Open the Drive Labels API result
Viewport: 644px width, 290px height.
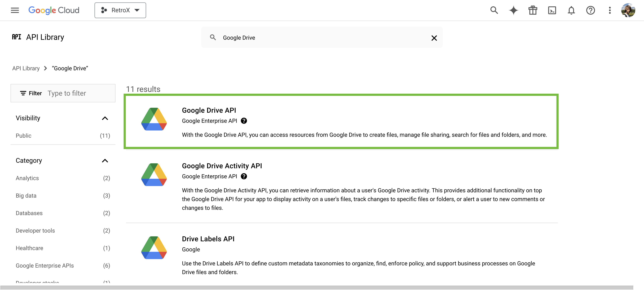(x=208, y=239)
